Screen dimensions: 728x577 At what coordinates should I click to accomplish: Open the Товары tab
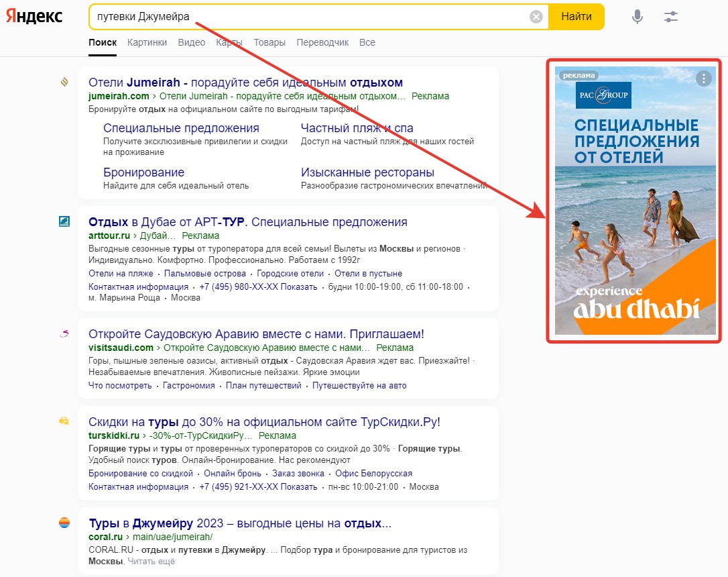click(269, 42)
